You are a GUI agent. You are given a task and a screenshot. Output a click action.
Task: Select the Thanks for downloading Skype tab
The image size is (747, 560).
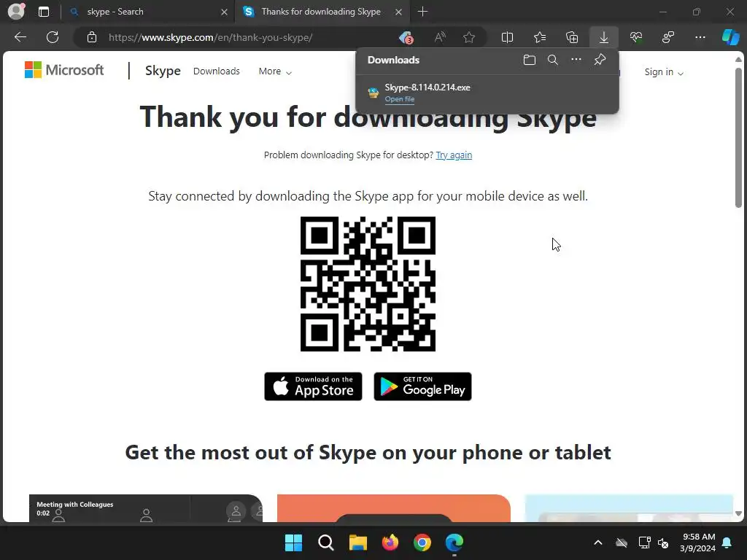pyautogui.click(x=321, y=12)
